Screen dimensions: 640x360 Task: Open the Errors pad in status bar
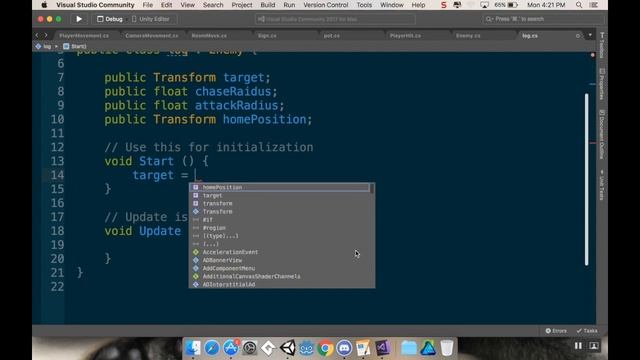[x=556, y=331]
